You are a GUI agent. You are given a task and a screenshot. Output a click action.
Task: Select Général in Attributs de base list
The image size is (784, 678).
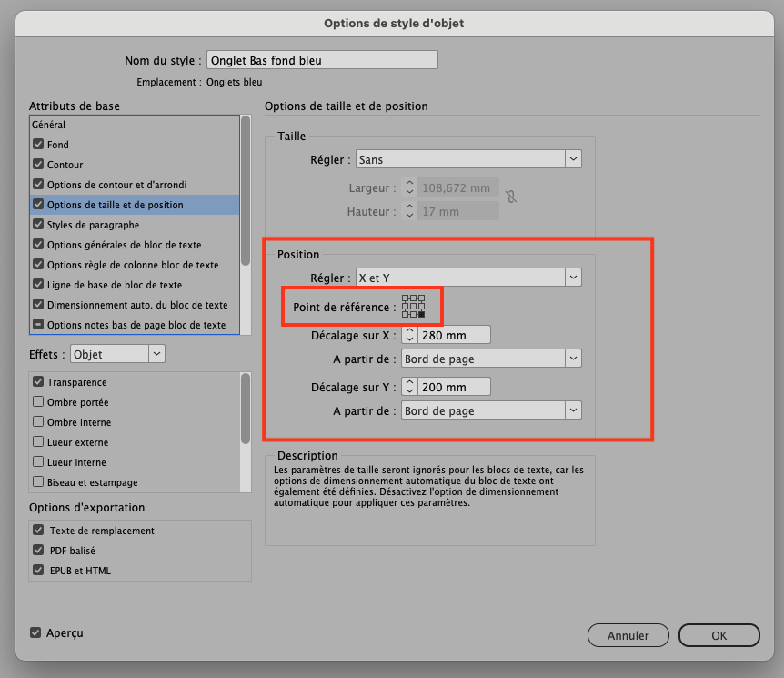134,125
